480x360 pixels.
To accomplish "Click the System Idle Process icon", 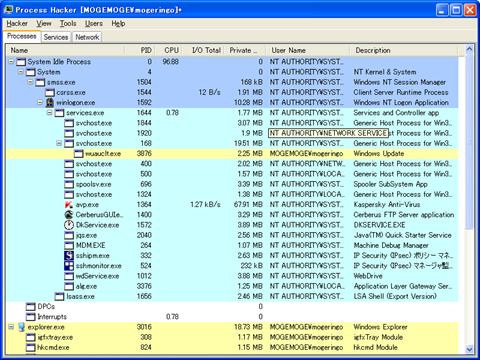I will tap(21, 62).
